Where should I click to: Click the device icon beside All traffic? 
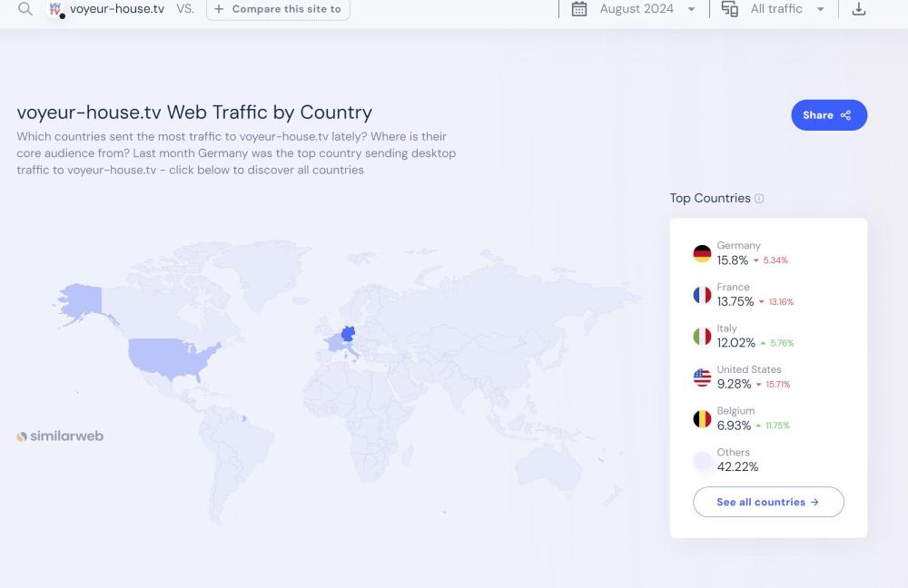pyautogui.click(x=730, y=9)
